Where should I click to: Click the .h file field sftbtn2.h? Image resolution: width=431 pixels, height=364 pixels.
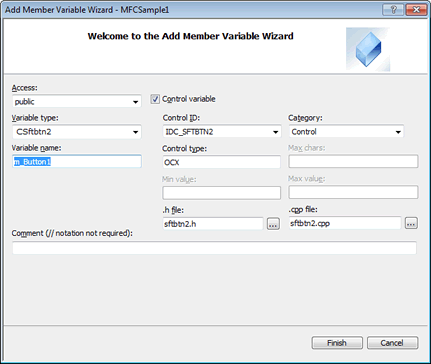pos(213,224)
